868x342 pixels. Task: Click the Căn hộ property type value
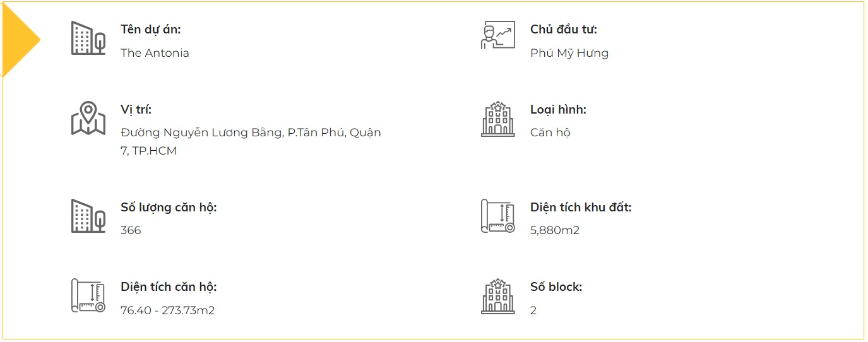[x=550, y=133]
